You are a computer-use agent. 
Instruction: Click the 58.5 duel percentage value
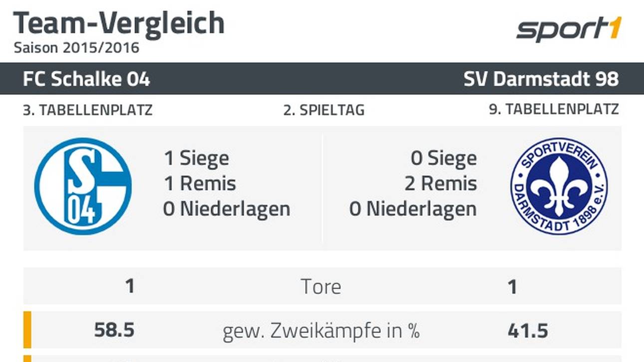[114, 330]
